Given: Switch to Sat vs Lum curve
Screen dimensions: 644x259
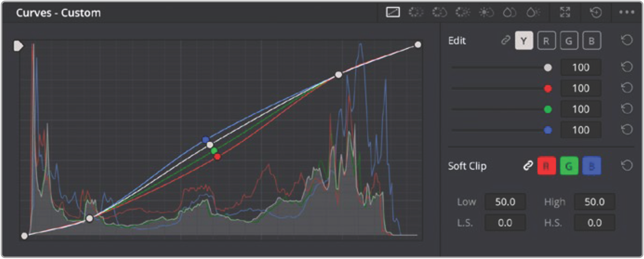Looking at the screenshot, I should 532,12.
